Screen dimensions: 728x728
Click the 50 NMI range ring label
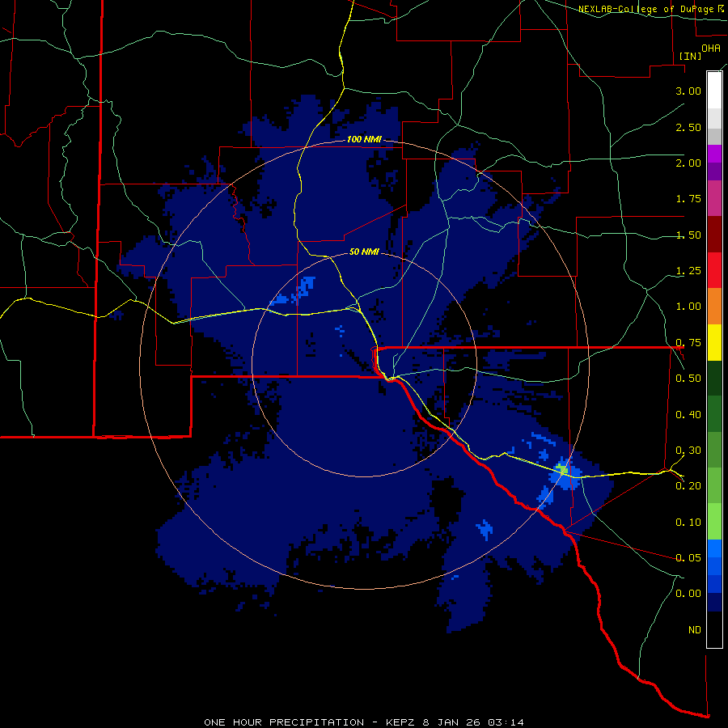(x=364, y=252)
